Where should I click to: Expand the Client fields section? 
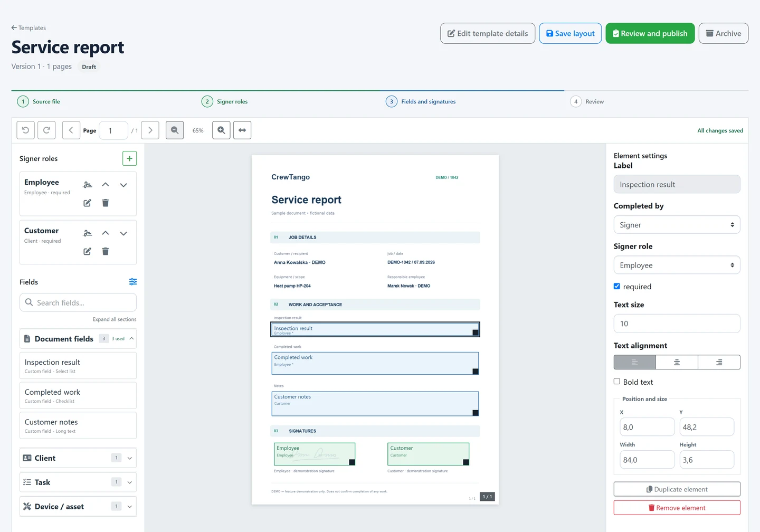pos(78,458)
